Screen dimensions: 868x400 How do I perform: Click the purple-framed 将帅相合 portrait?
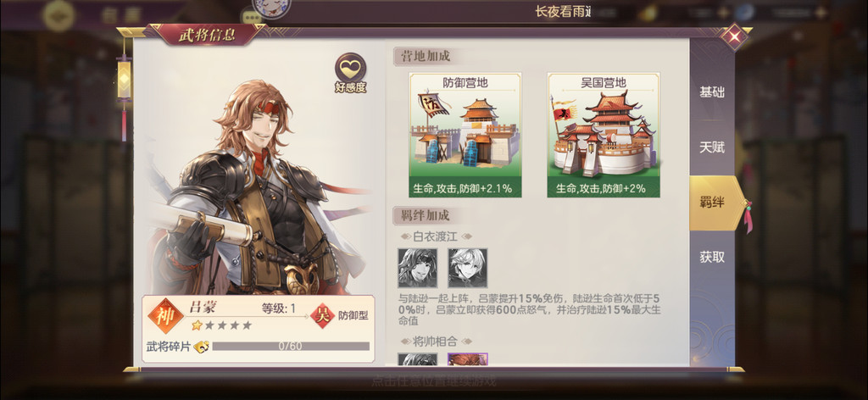coord(468,359)
